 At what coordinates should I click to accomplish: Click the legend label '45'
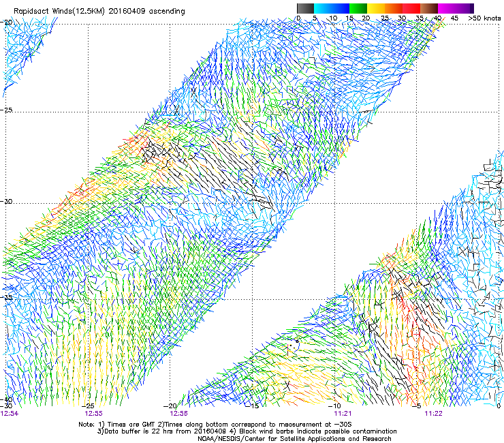coord(454,18)
